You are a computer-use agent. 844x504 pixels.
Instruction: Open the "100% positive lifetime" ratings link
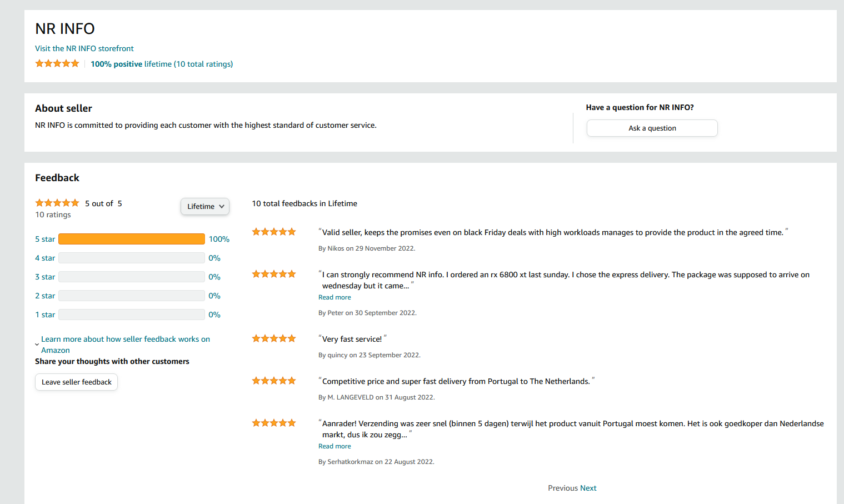162,64
